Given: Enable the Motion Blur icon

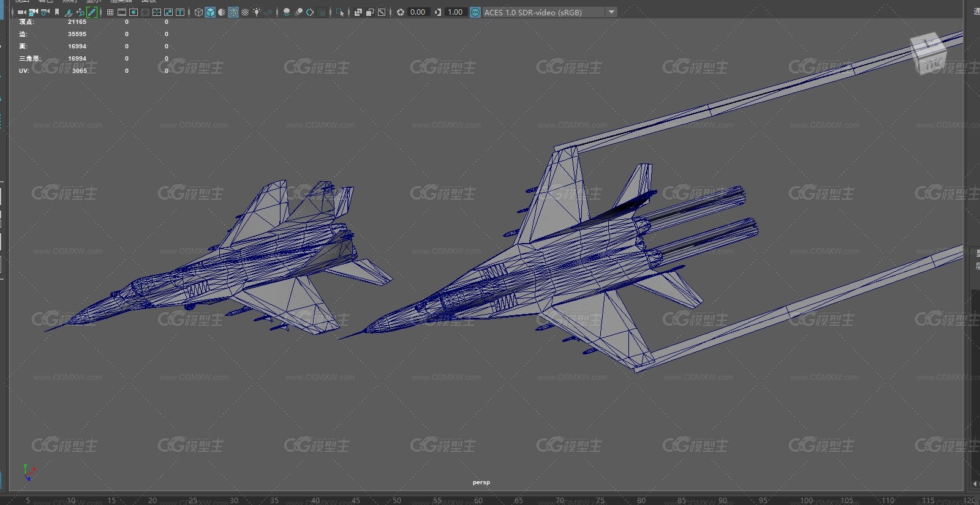Looking at the screenshot, I should point(298,12).
